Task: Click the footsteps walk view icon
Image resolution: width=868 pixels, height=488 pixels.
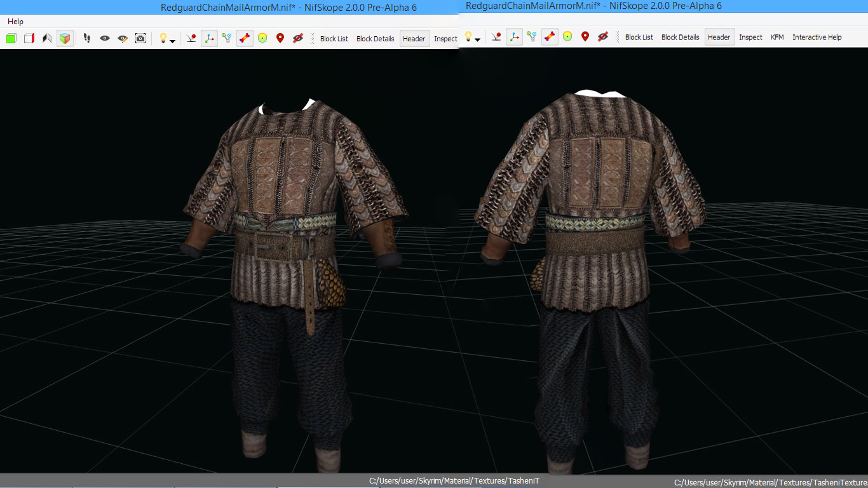Action: click(87, 38)
